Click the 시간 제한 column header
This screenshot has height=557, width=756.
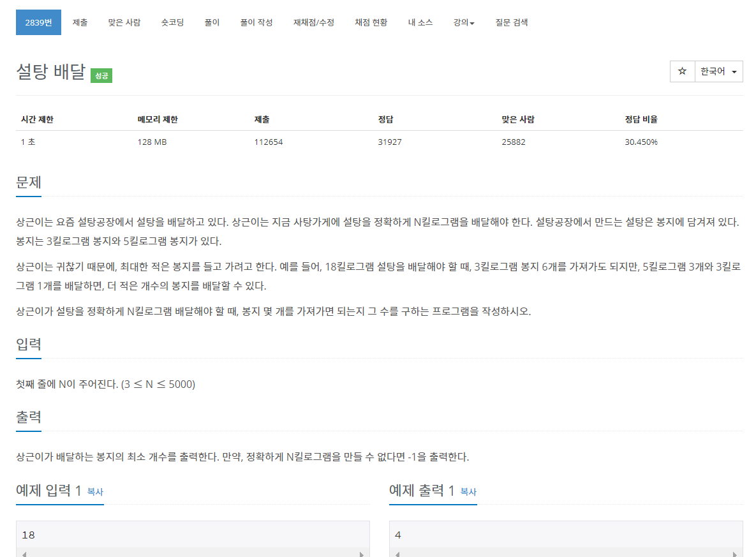click(37, 119)
